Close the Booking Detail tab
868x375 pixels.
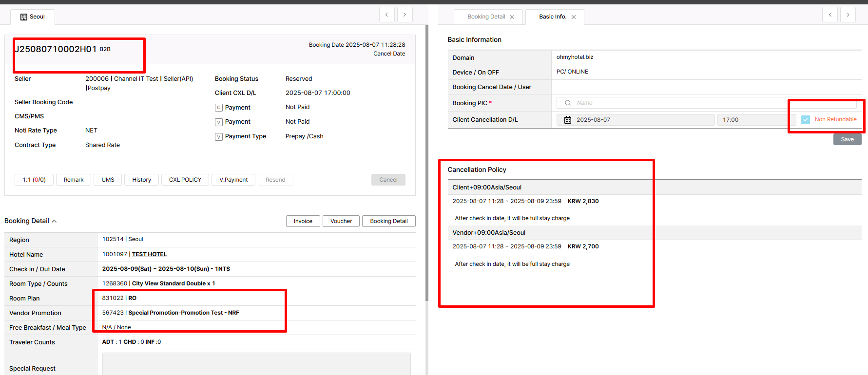[512, 17]
